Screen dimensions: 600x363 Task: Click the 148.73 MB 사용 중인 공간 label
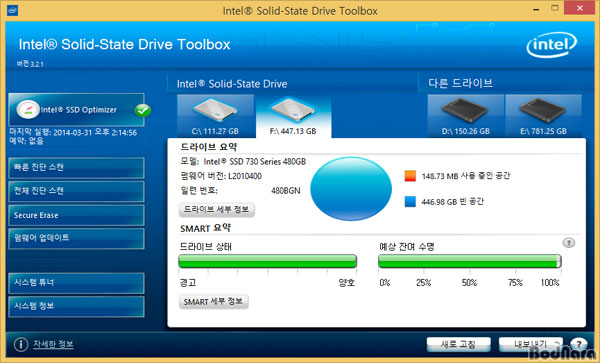(x=466, y=176)
